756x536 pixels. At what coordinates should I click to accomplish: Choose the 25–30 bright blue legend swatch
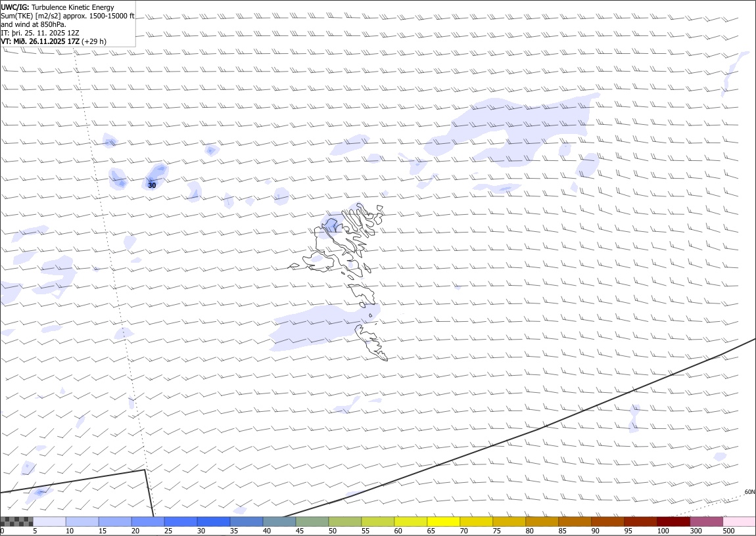click(x=181, y=522)
